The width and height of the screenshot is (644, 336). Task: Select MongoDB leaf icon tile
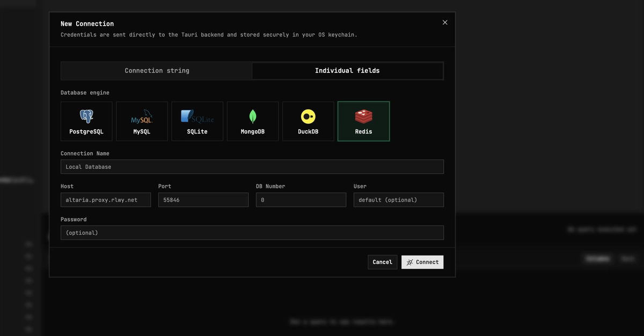pos(253,122)
